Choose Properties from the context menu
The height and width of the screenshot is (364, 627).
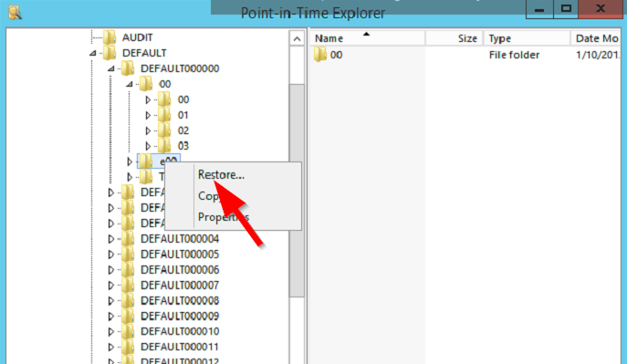224,217
